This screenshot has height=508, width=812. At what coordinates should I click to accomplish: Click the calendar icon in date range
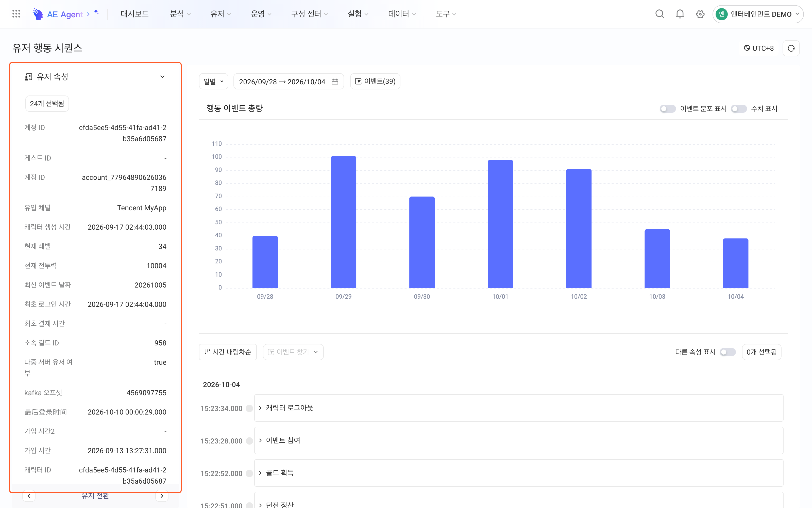[x=334, y=82]
